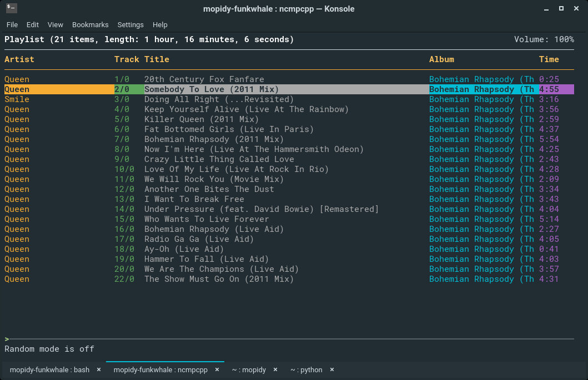Click the song progress bar at bottom
Screen dimensions: 588x380
[x=289, y=339]
